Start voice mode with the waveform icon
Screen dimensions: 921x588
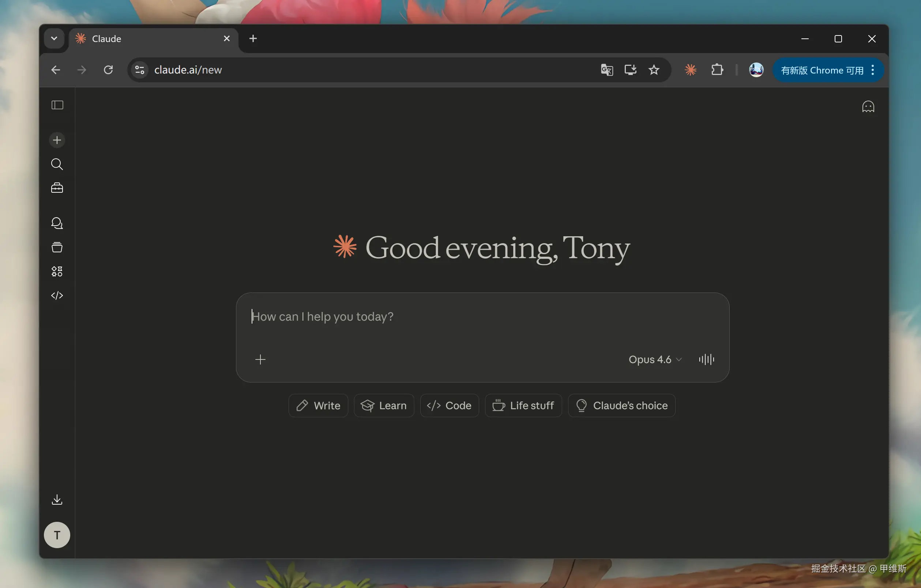point(706,359)
